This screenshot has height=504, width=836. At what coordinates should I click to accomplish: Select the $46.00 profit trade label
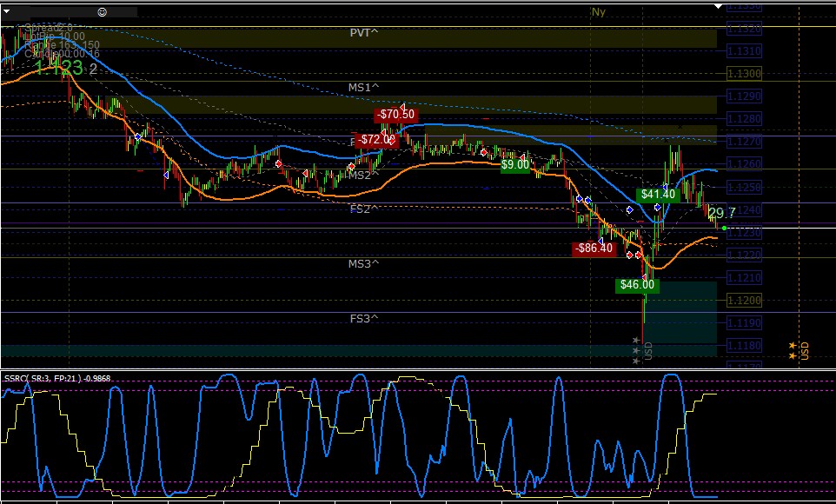pos(637,285)
